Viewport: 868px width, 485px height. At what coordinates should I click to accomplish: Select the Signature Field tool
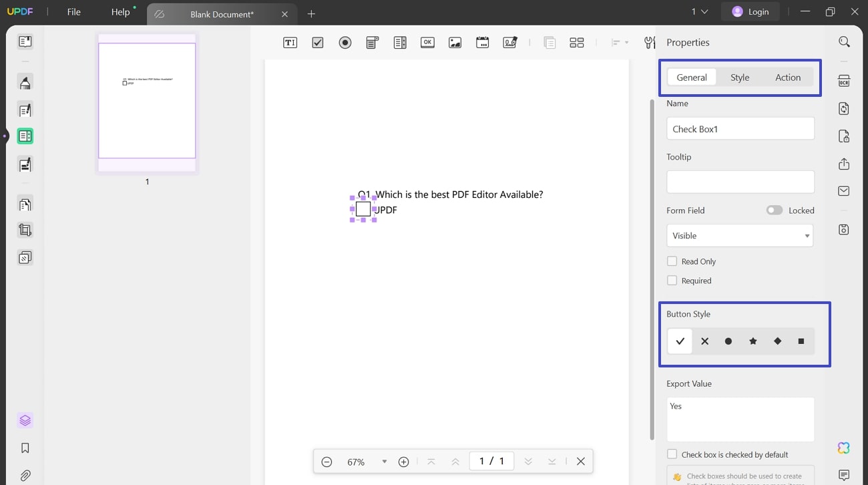[x=509, y=42]
